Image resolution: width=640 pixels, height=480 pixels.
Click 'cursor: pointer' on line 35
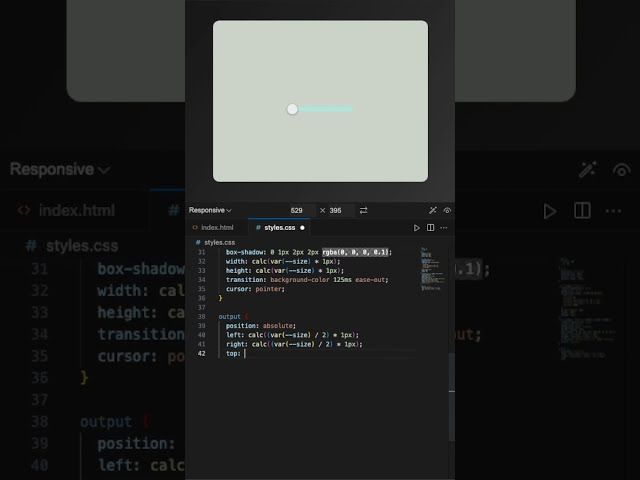point(255,289)
